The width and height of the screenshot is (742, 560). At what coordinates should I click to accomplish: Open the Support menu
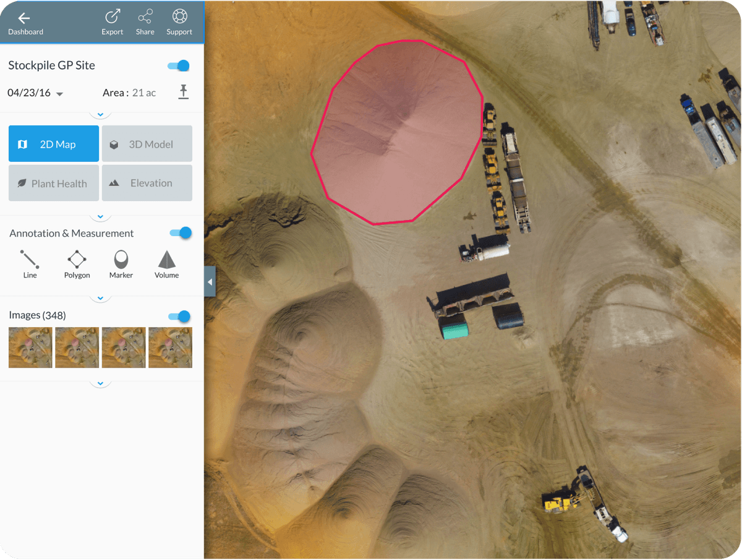point(179,20)
